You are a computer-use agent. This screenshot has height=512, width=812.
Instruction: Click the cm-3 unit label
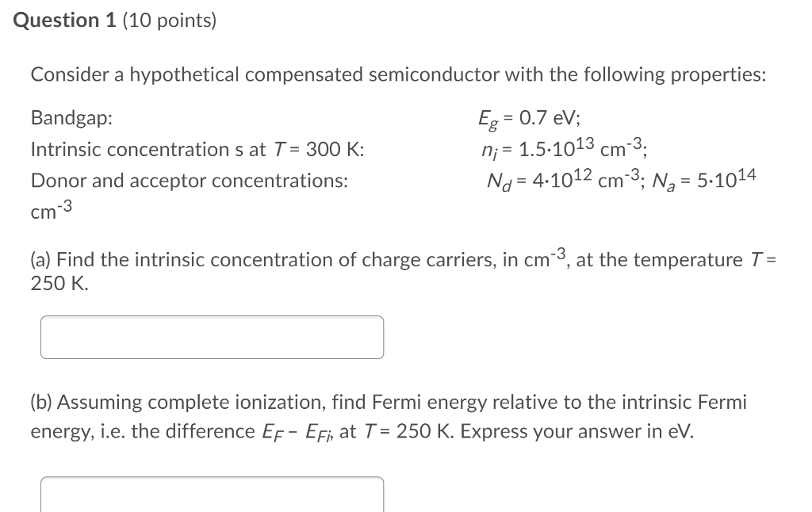48,208
